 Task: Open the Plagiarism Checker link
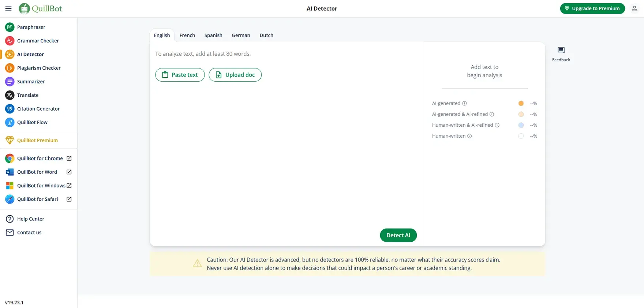click(x=39, y=68)
